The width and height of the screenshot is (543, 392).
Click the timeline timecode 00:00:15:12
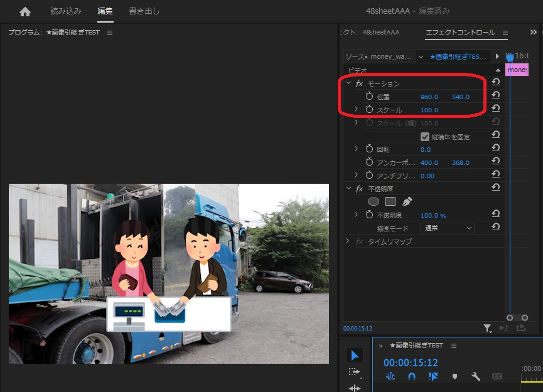pos(411,363)
